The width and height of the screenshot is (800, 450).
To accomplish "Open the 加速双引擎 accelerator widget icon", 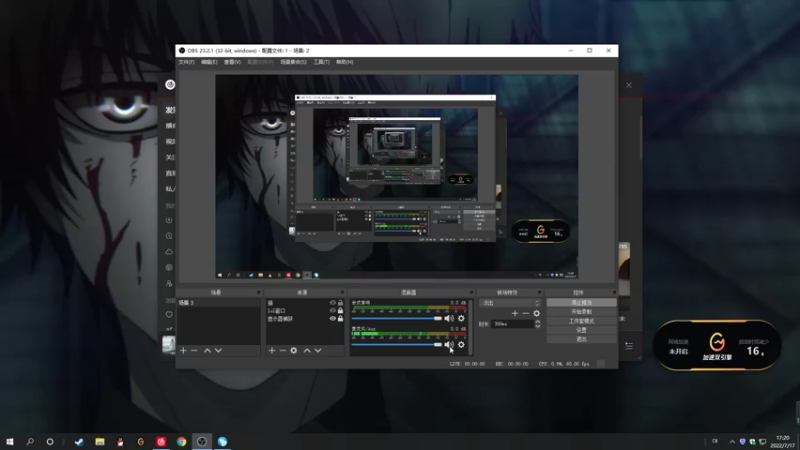I will click(717, 342).
